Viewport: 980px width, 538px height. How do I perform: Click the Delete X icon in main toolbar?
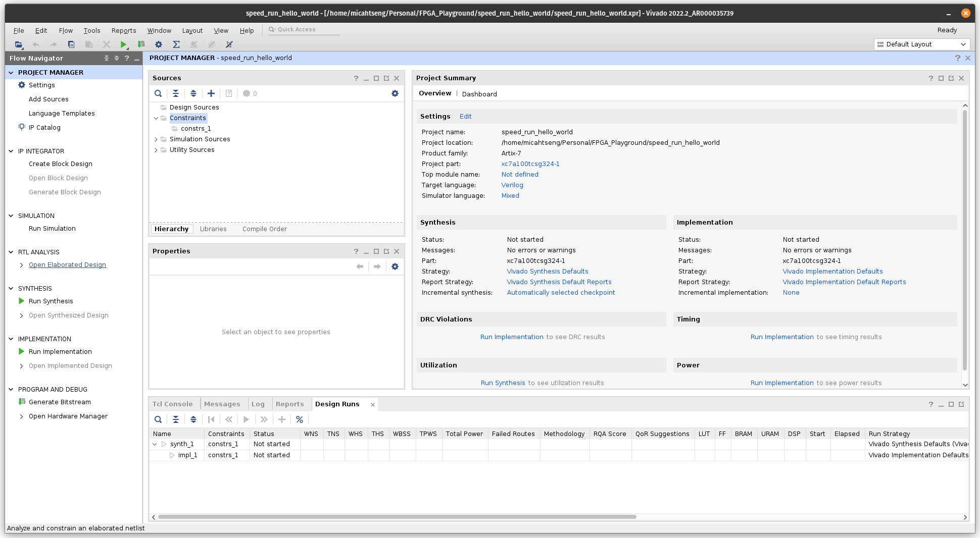(x=106, y=44)
